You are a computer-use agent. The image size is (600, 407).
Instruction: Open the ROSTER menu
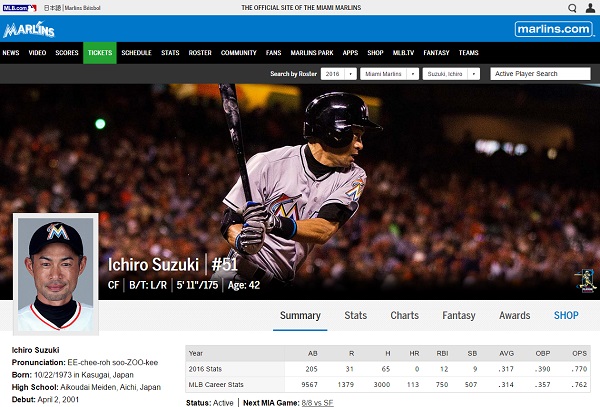click(200, 53)
